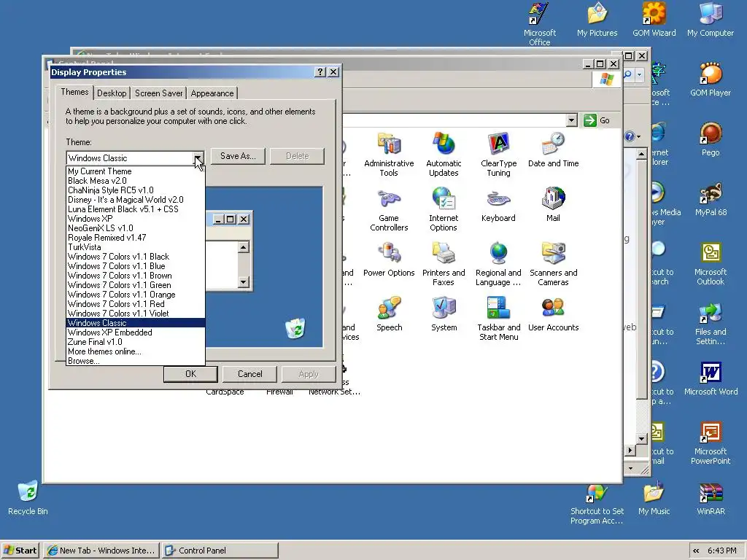Select GOM Wizard desktop icon
This screenshot has height=560, width=747.
tap(654, 20)
